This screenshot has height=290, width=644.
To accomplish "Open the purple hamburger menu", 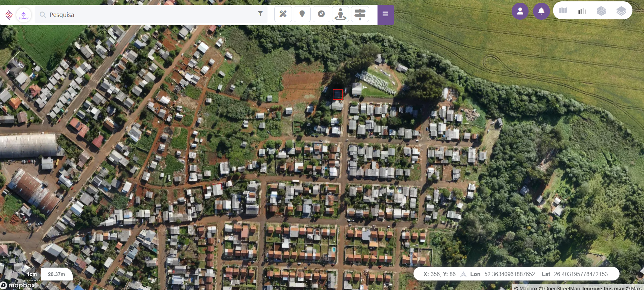I will pyautogui.click(x=385, y=14).
